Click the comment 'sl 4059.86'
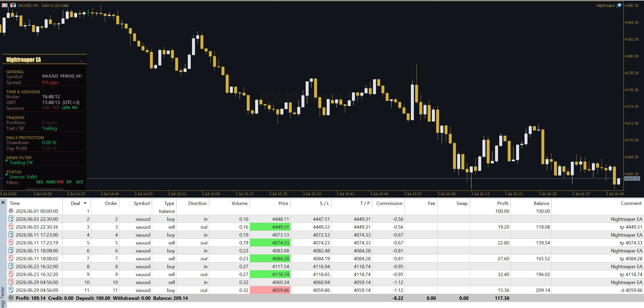 [631, 290]
